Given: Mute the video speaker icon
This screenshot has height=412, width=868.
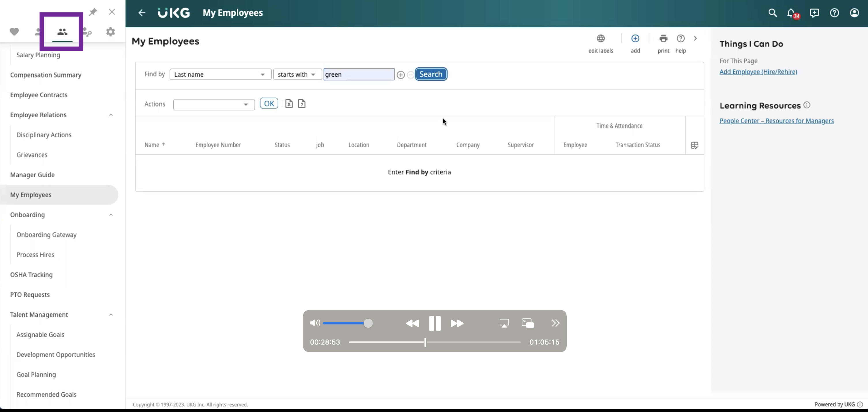Looking at the screenshot, I should coord(315,323).
